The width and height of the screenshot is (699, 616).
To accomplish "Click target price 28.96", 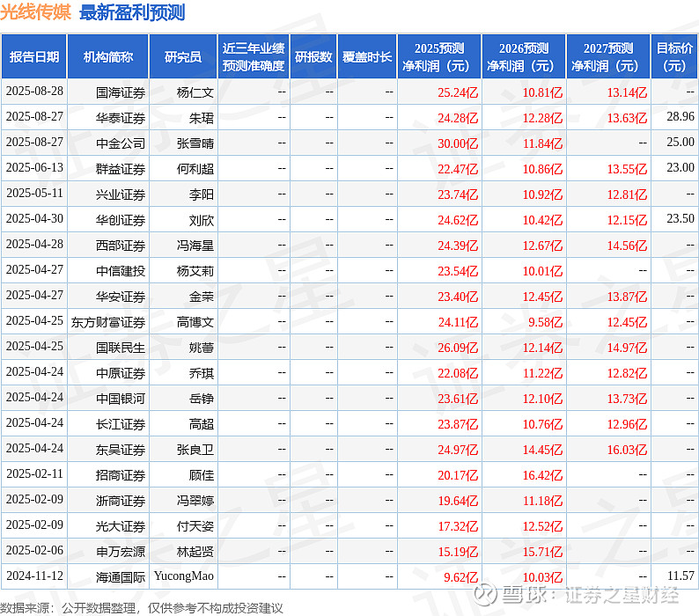I will pyautogui.click(x=681, y=116).
